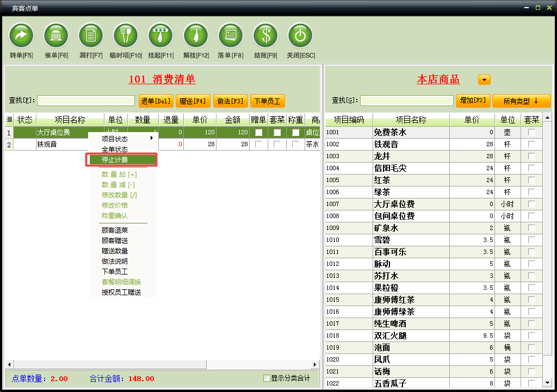Expand the dropdown arrow beside 本店商品
The width and height of the screenshot is (557, 392).
[484, 80]
